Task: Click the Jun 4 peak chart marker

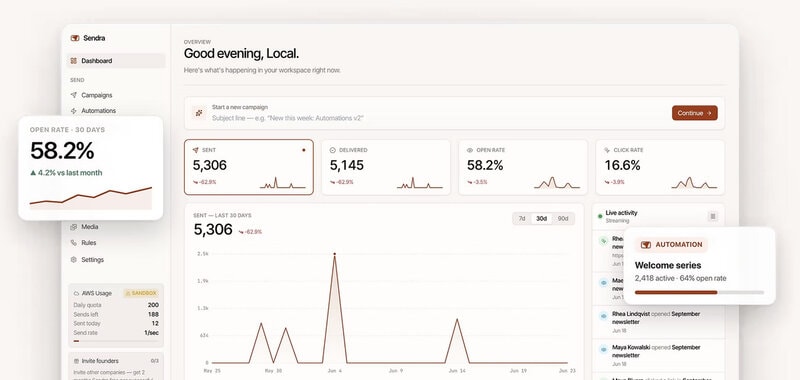Action: point(335,254)
